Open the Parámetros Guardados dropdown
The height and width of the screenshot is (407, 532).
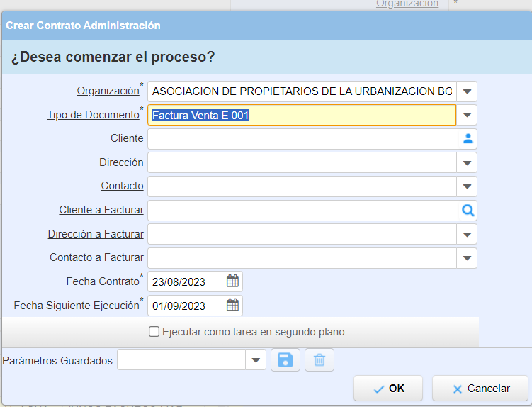click(x=256, y=360)
